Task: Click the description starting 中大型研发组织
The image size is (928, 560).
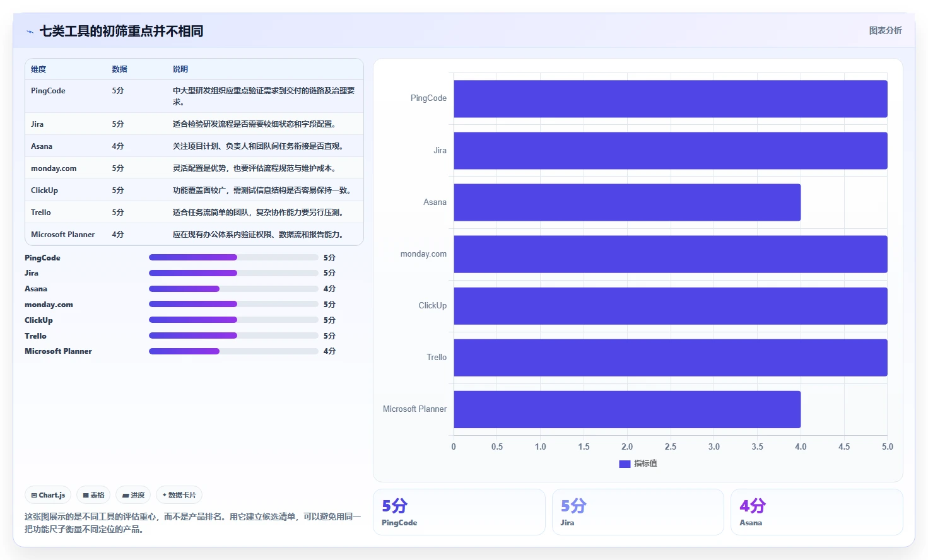Action: pyautogui.click(x=264, y=96)
